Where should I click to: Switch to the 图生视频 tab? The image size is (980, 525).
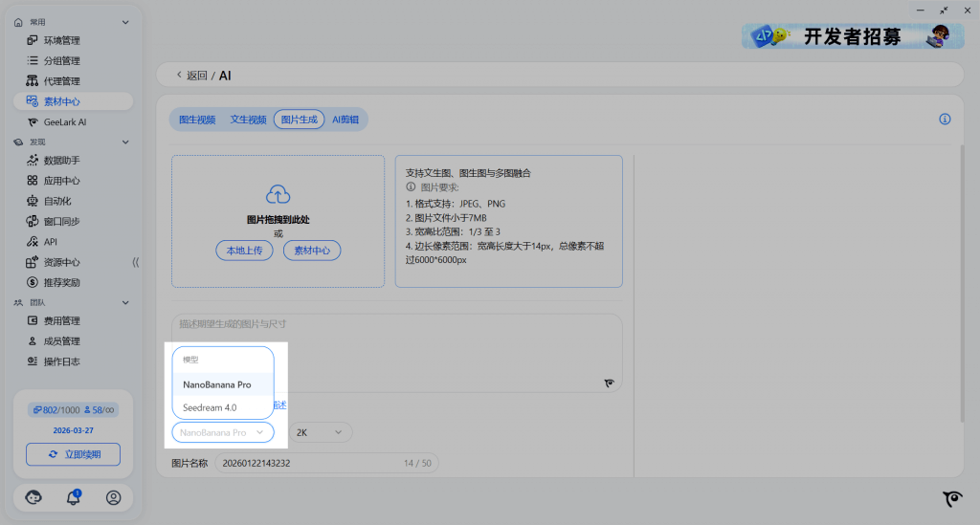click(x=197, y=120)
